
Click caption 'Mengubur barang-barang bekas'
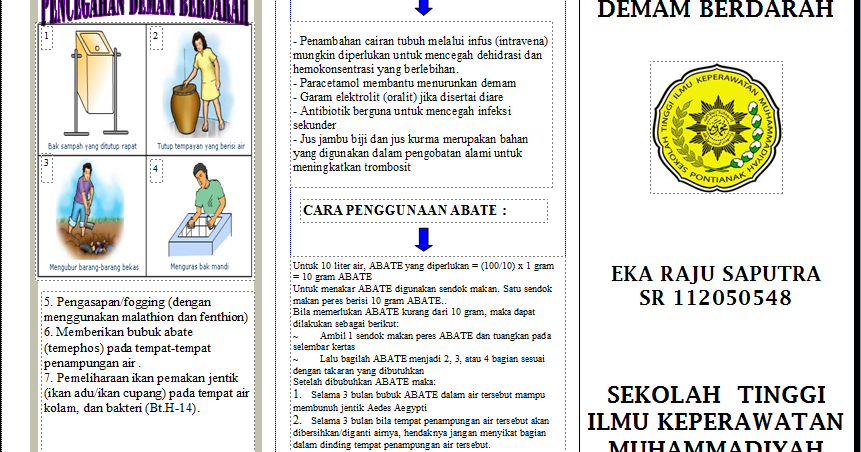click(94, 267)
